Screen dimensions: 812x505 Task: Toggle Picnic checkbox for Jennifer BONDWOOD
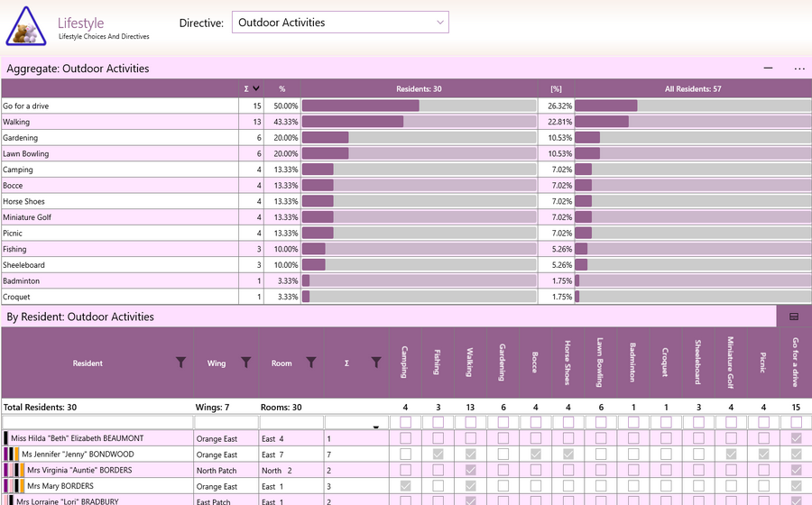coord(763,454)
